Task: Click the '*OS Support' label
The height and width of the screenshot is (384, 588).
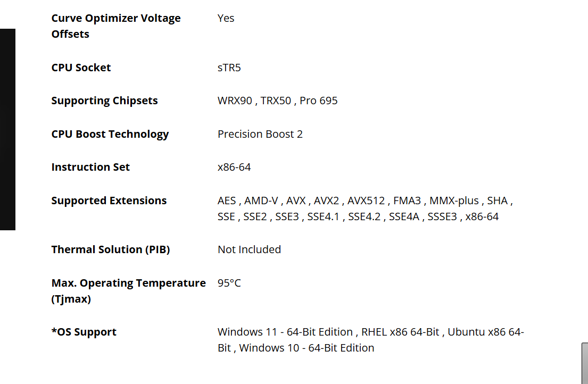Action: pyautogui.click(x=84, y=332)
